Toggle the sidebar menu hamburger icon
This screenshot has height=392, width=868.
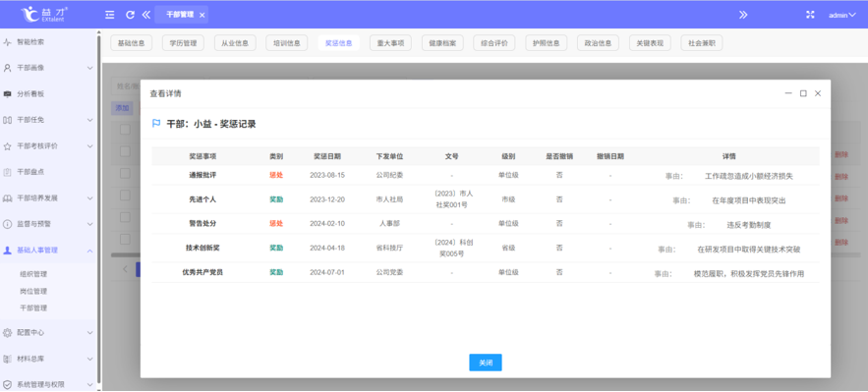[x=110, y=15]
